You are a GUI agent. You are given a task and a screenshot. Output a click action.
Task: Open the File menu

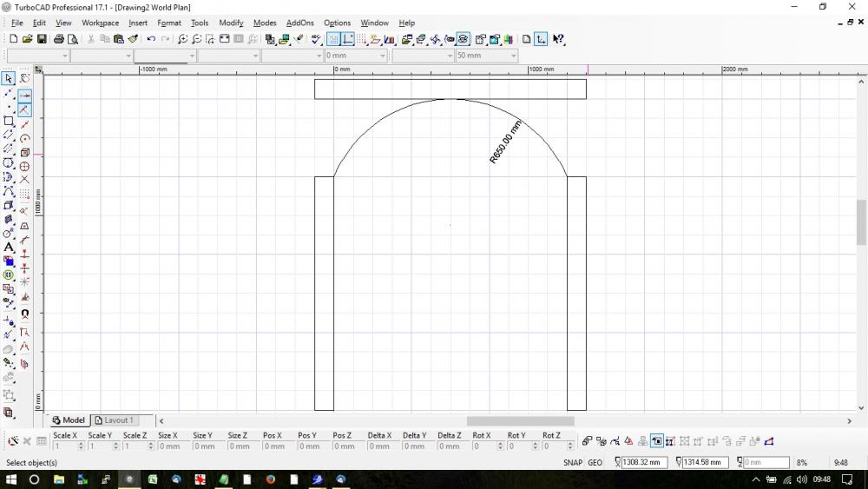coord(17,23)
